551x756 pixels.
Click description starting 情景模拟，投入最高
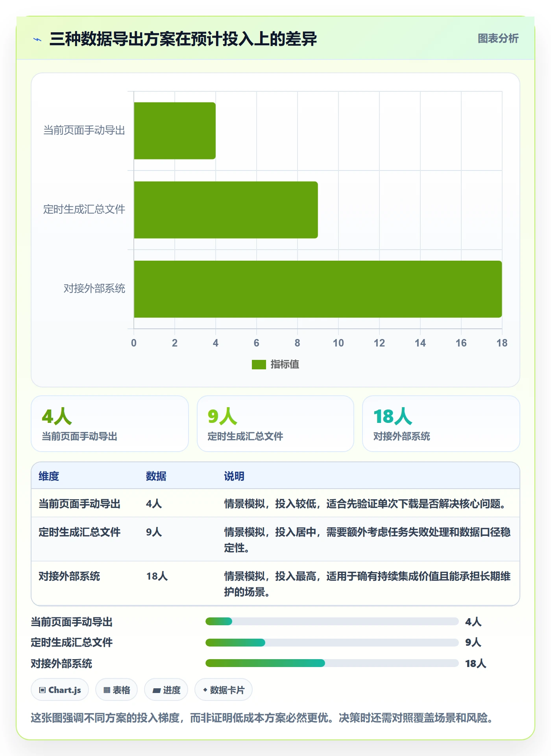367,584
